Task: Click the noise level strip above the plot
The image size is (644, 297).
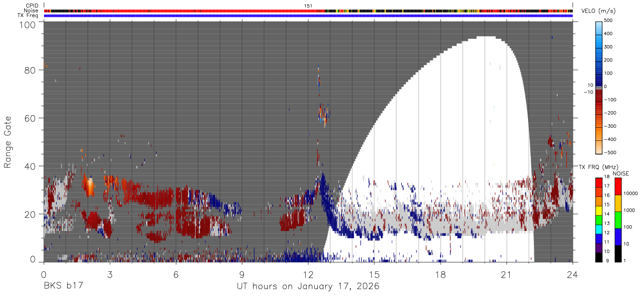Action: pos(308,10)
